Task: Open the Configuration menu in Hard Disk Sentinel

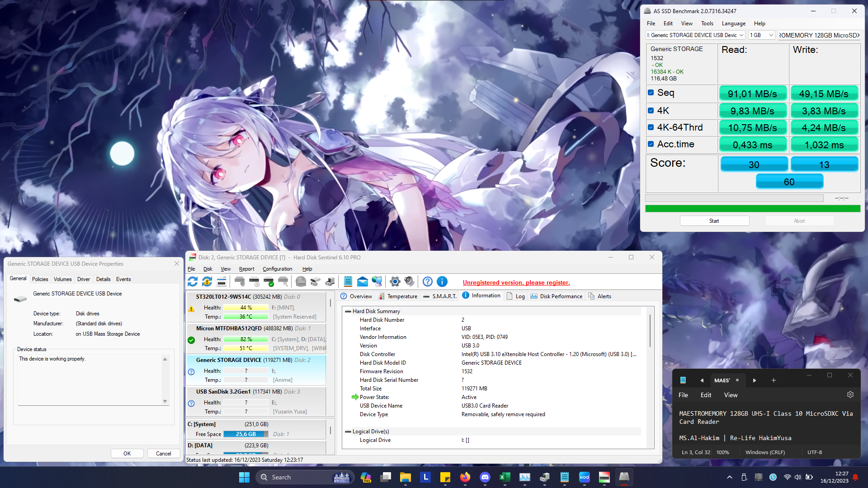Action: 277,269
